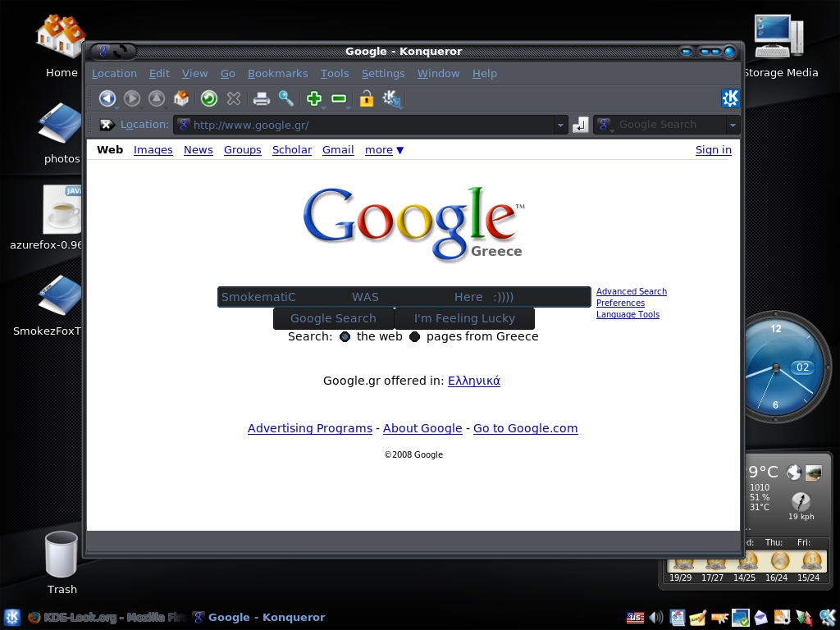Click the US keyboard layout flag in the tray
The image size is (840, 630).
pyautogui.click(x=636, y=618)
